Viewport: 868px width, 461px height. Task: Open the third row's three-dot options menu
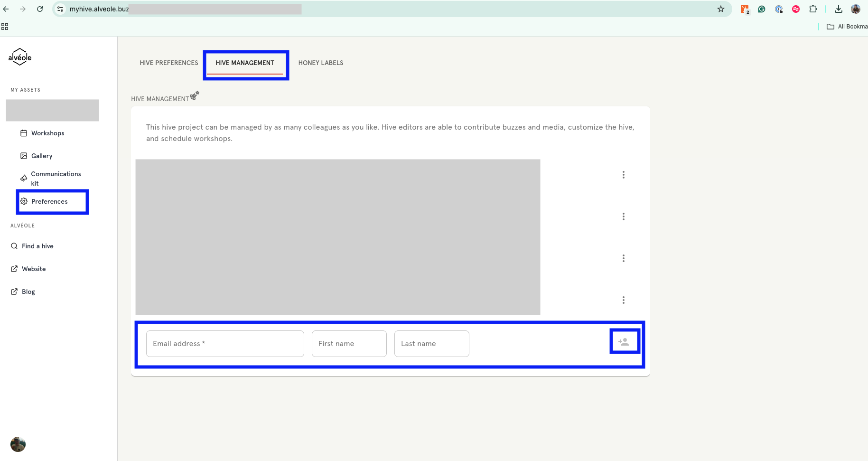click(624, 258)
